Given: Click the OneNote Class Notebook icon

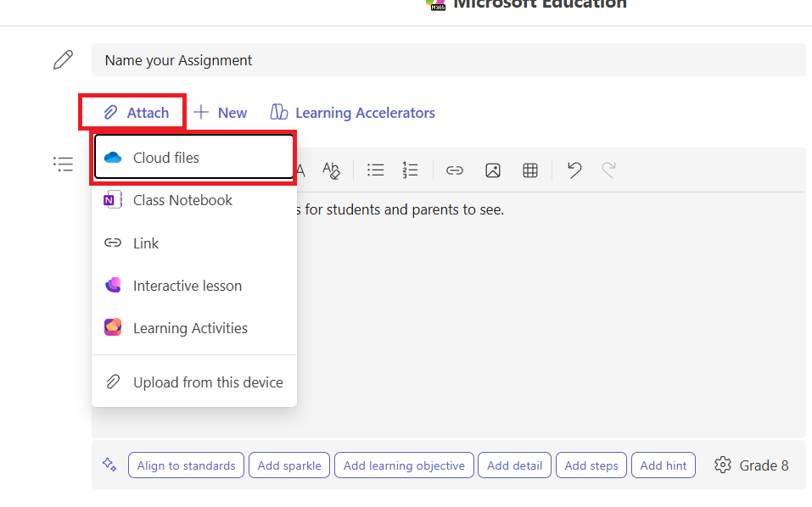Looking at the screenshot, I should point(112,200).
